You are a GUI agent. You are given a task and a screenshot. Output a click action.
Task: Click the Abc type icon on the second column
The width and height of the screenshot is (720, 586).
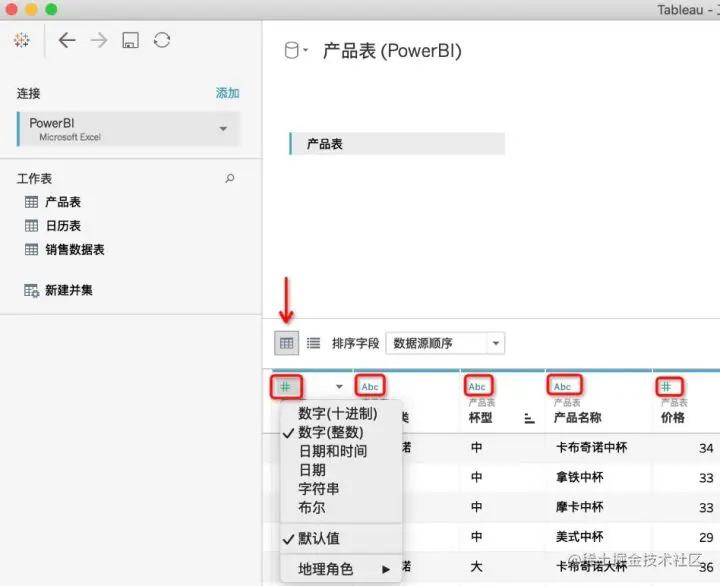tap(370, 387)
